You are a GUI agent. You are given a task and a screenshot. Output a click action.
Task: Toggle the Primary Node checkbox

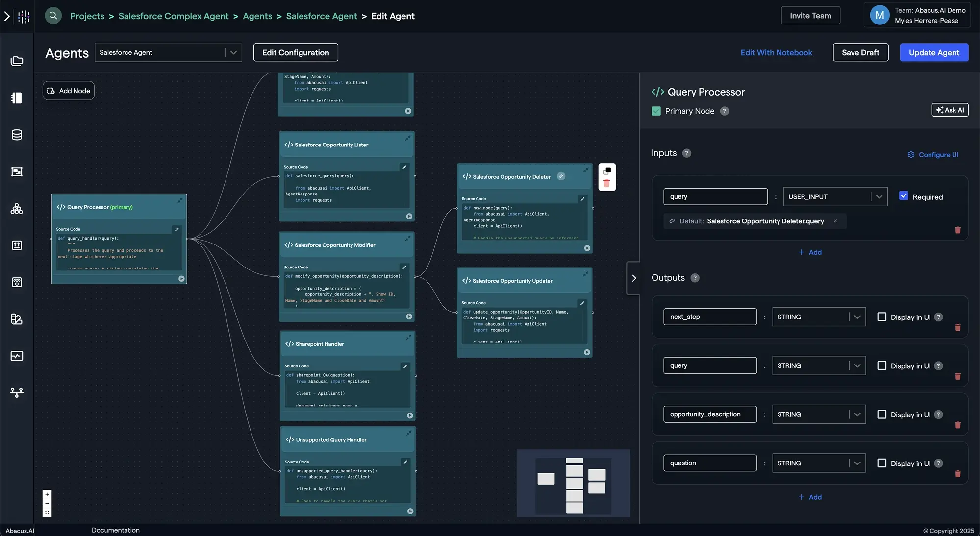(x=656, y=111)
